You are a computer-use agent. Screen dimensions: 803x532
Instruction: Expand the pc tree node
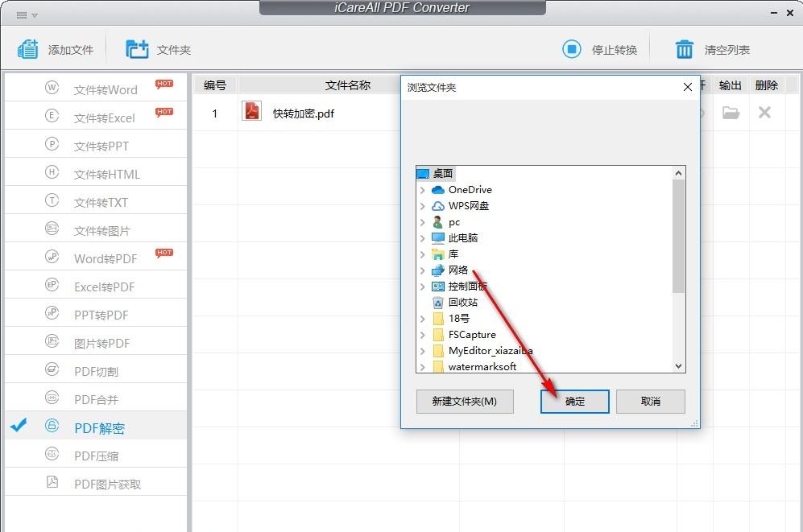click(423, 222)
